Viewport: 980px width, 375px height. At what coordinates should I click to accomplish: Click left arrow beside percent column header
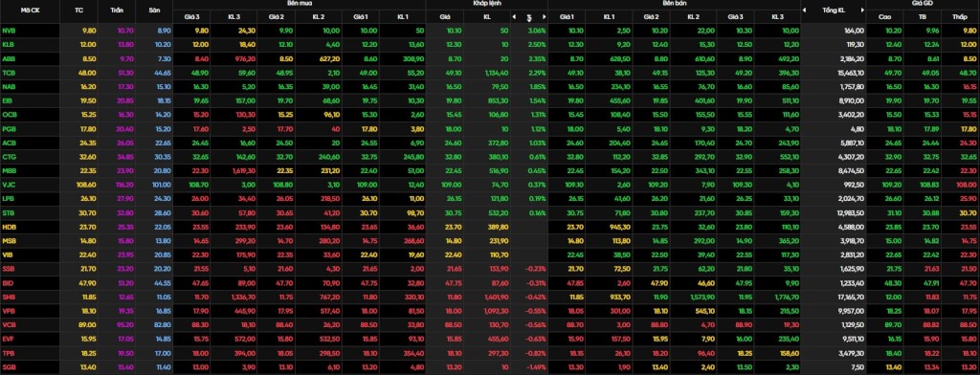pyautogui.click(x=514, y=17)
